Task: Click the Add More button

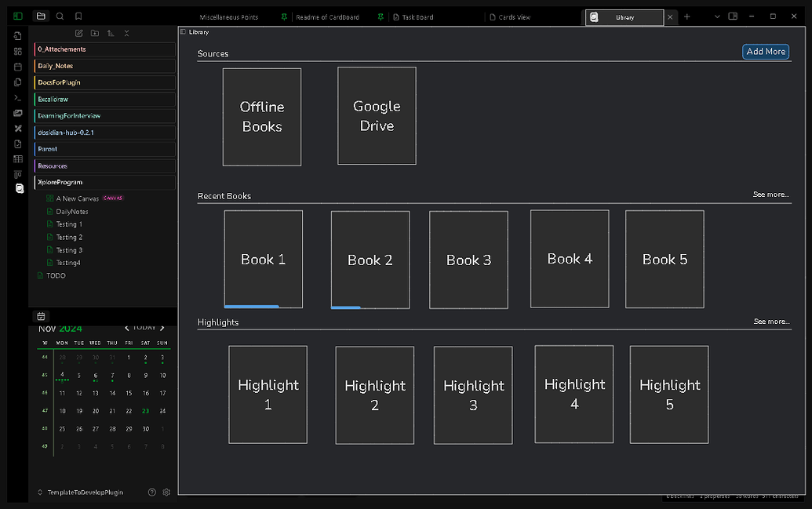Action: click(766, 52)
